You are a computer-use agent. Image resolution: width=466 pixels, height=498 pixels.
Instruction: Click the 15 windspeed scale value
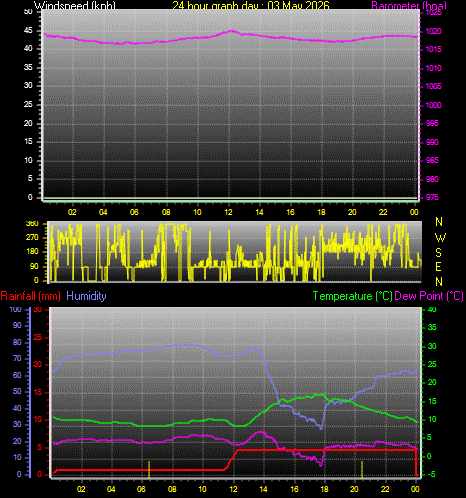pyautogui.click(x=28, y=142)
